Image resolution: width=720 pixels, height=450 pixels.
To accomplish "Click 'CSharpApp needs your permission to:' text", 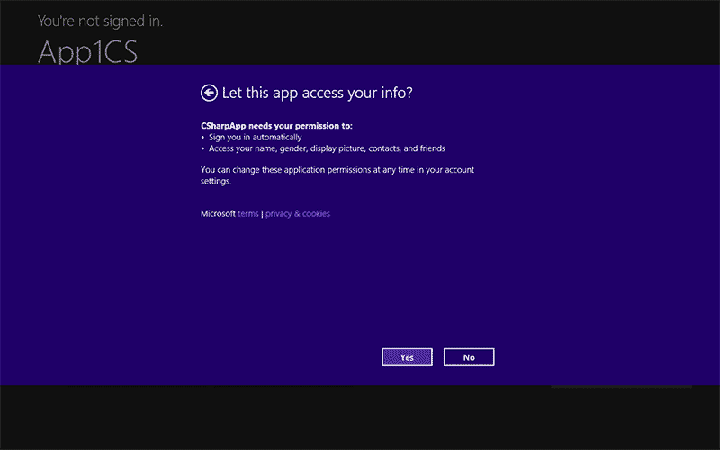I will pyautogui.click(x=277, y=126).
